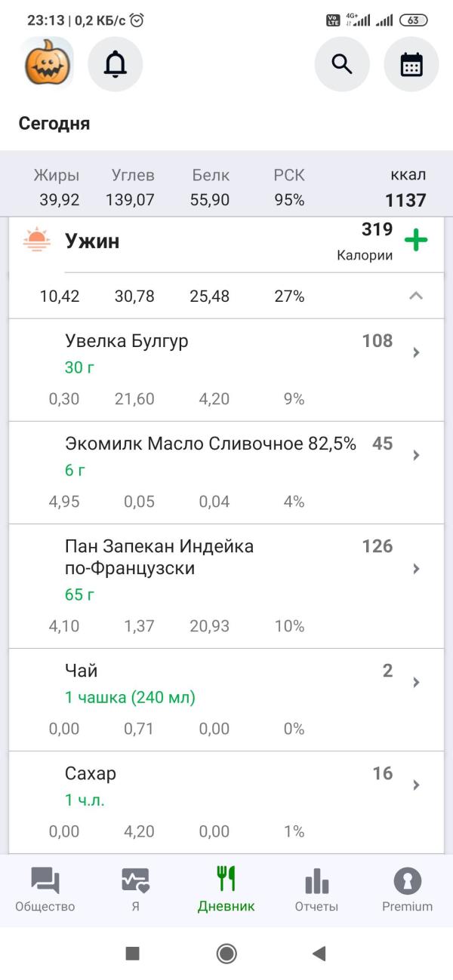Collapse the Ужин meal section
This screenshot has width=453, height=980.
pyautogui.click(x=416, y=296)
